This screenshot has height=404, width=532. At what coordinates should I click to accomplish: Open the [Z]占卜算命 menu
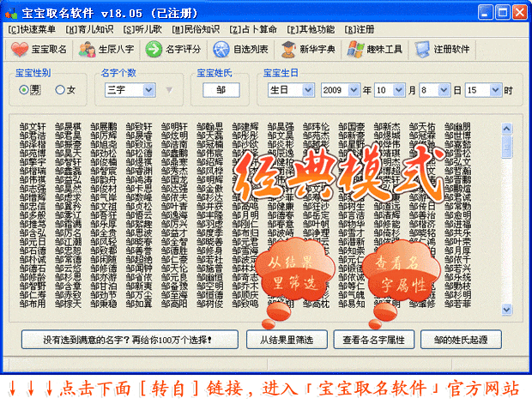[253, 30]
